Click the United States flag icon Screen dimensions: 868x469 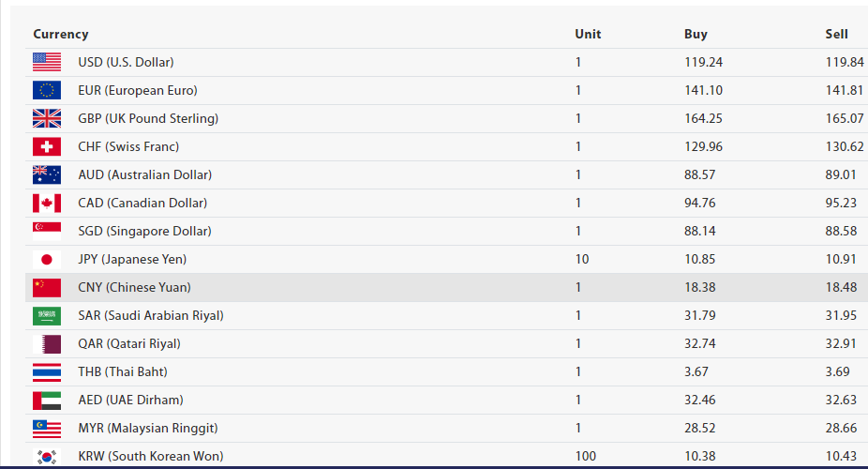47,62
